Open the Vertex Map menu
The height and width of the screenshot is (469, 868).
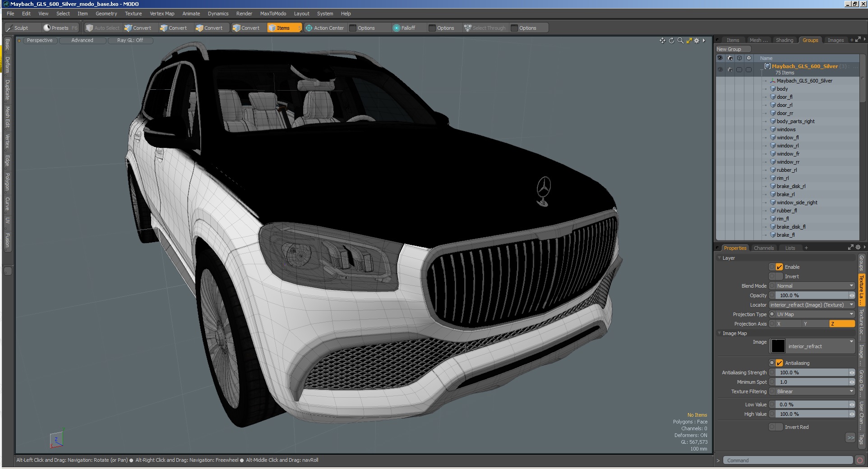coord(162,14)
